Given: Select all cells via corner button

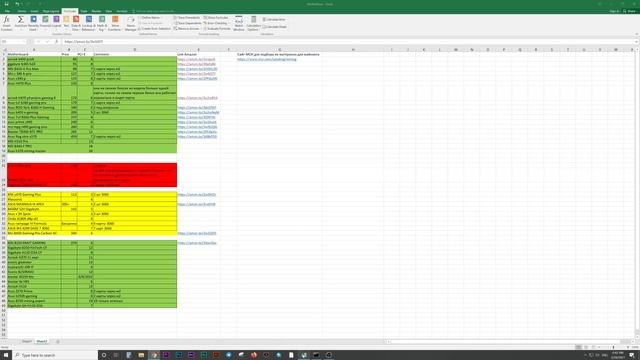Looking at the screenshot, I should click(x=4, y=49).
